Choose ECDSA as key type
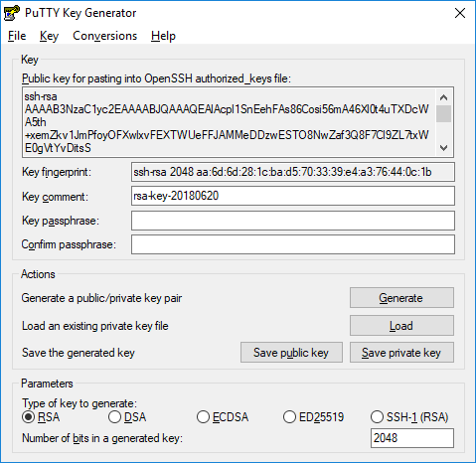This screenshot has height=463, width=476. pos(203,416)
